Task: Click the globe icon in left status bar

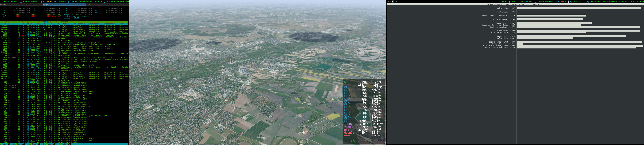Action: point(73,1)
